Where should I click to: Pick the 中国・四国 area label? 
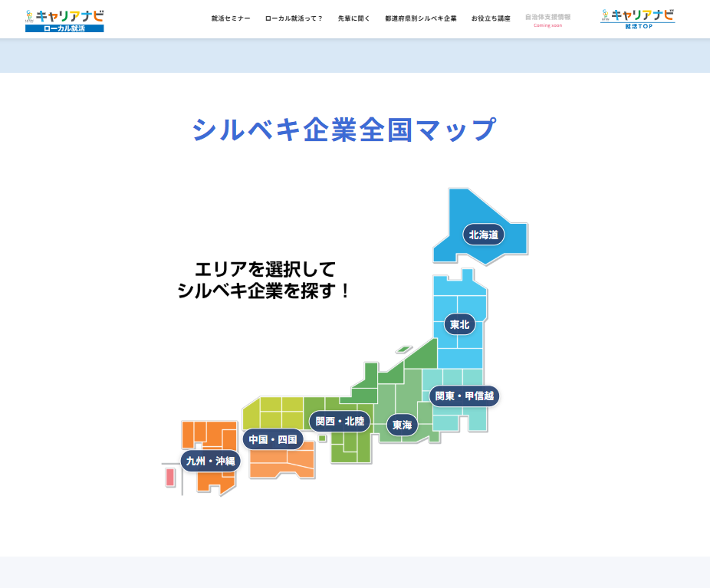coord(272,439)
